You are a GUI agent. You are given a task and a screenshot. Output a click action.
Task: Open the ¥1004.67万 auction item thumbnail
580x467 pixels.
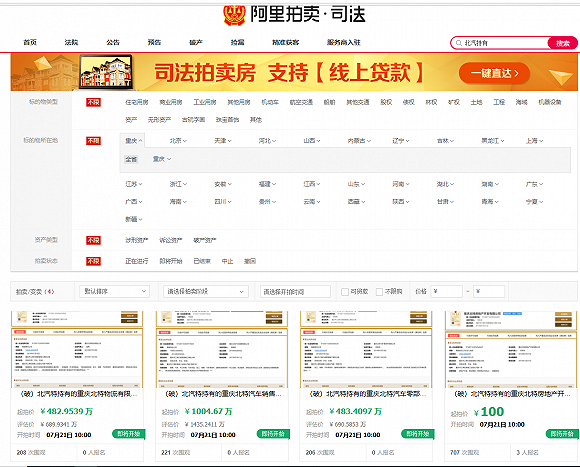(222, 349)
